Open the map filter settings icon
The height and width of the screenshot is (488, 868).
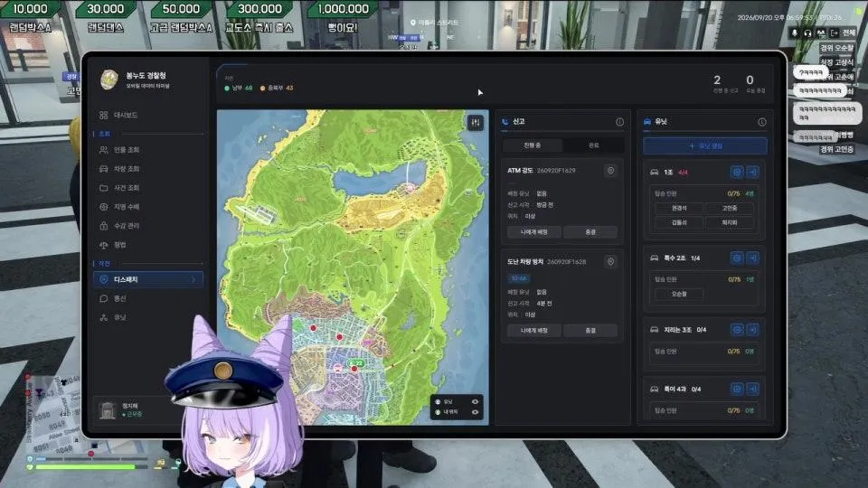[x=475, y=123]
